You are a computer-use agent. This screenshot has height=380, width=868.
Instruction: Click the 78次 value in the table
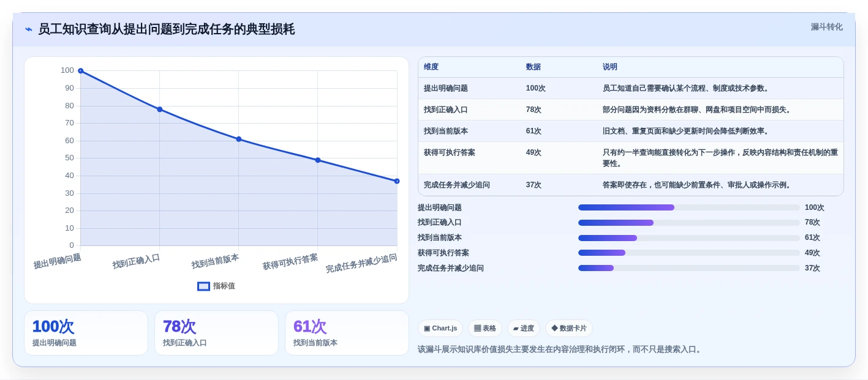(x=534, y=110)
